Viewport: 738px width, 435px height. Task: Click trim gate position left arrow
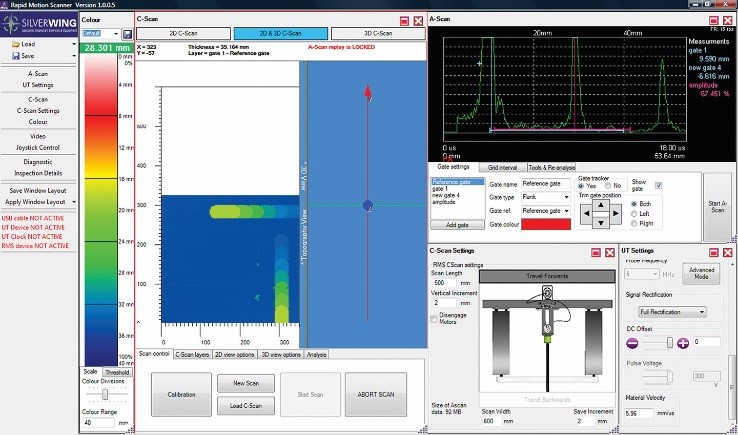click(x=587, y=215)
